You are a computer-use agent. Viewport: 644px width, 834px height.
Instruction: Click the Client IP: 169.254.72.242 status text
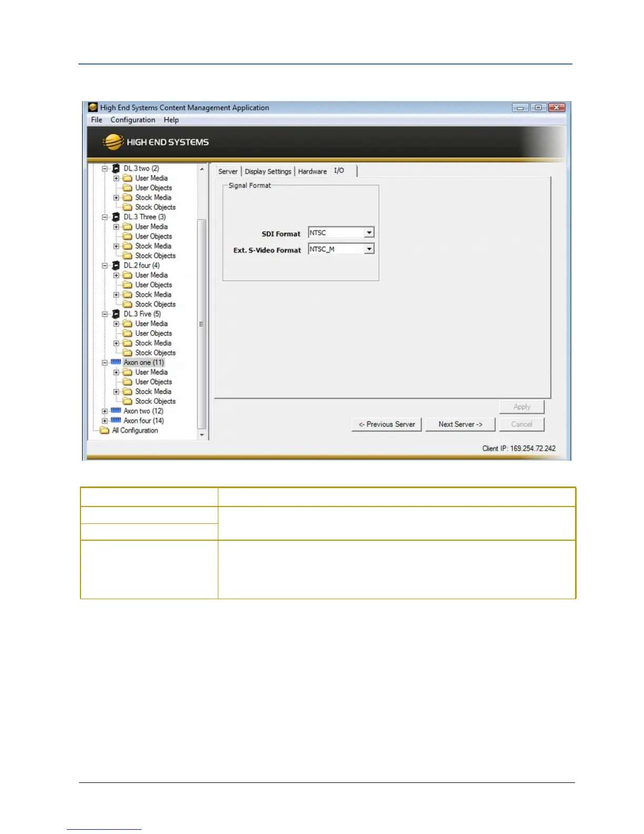(519, 449)
